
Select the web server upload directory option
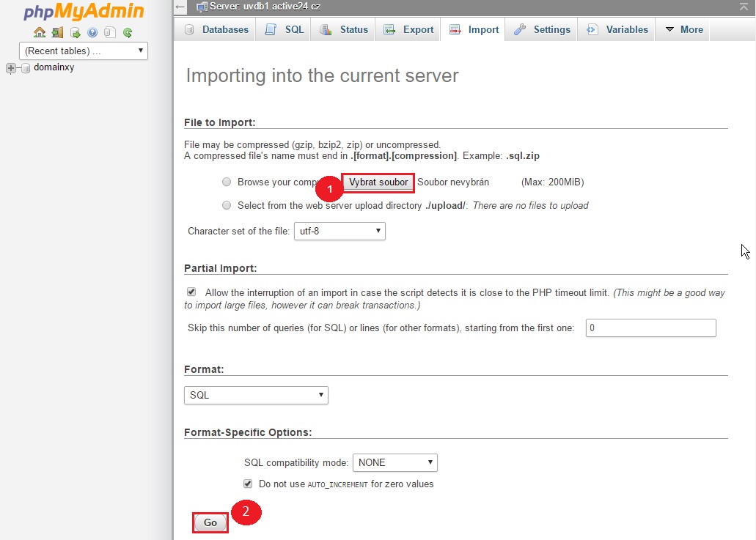(227, 205)
